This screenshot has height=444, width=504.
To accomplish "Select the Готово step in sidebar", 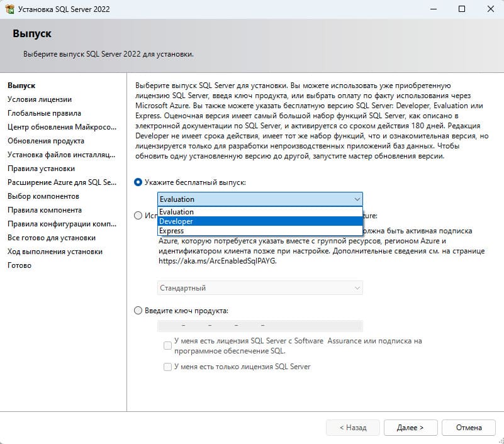I will coord(20,265).
